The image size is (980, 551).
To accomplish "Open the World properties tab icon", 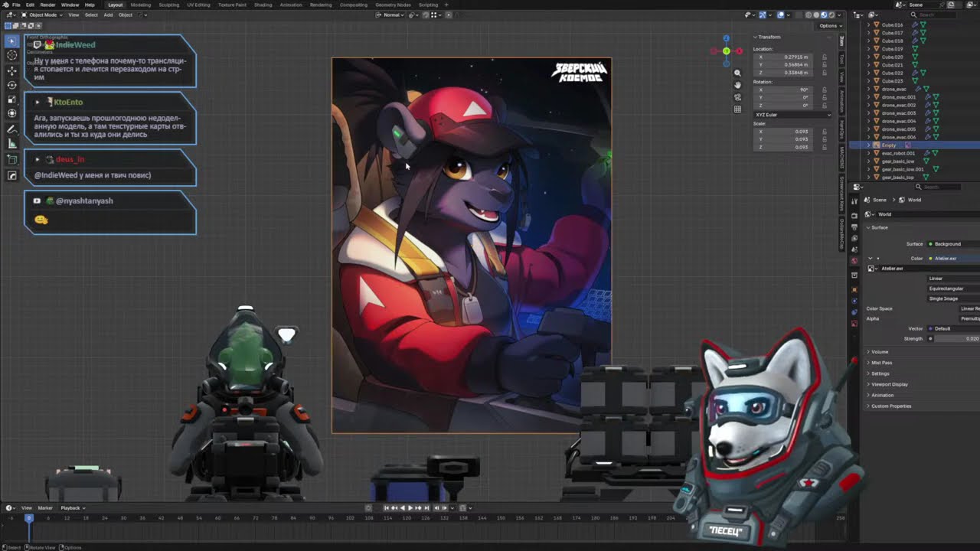I will [x=854, y=261].
